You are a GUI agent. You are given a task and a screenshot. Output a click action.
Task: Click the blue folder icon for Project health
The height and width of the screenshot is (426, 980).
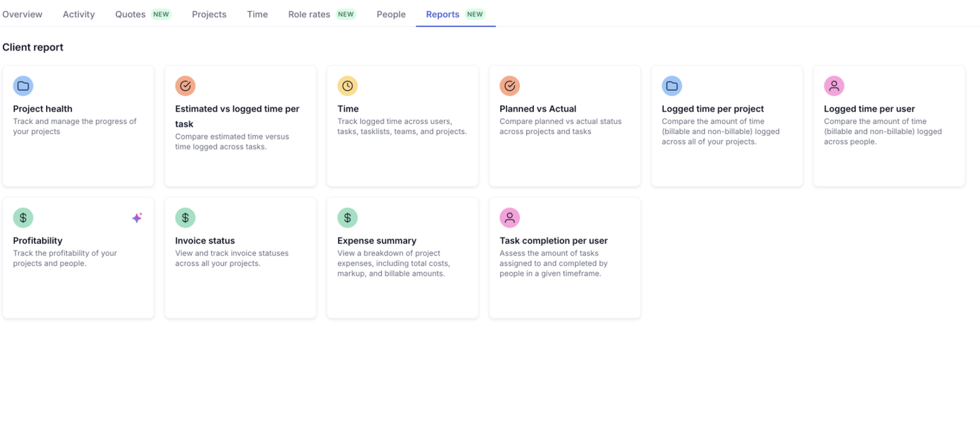[23, 86]
